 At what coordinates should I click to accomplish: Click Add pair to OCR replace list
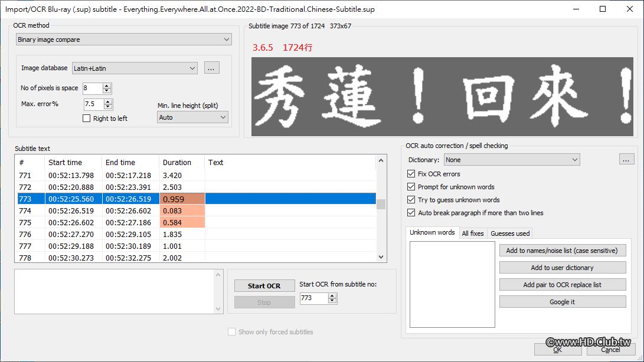[x=563, y=284]
